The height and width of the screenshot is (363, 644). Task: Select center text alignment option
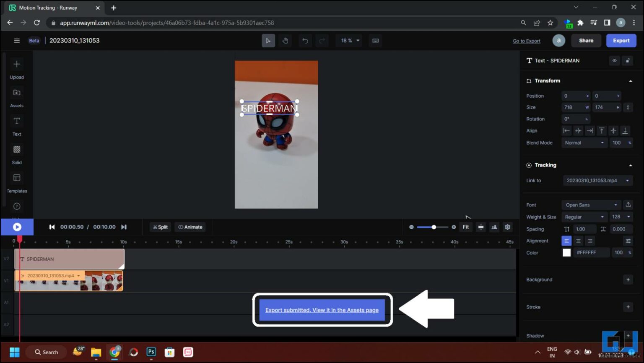tap(579, 241)
